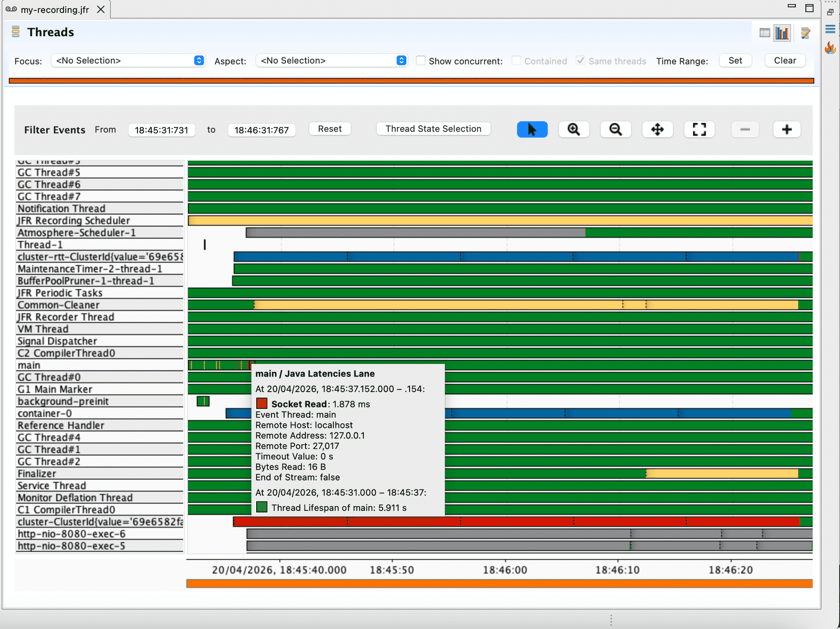Select the MaintenanceTimer-2-thread-1 label
Screen dimensions: 840x629
pyautogui.click(x=99, y=269)
